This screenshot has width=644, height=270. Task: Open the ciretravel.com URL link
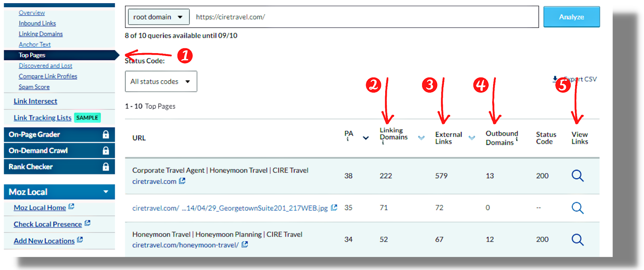coord(154,181)
